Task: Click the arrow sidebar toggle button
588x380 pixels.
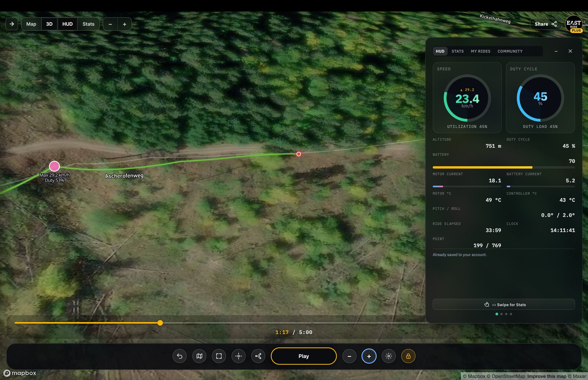Action: [x=12, y=24]
